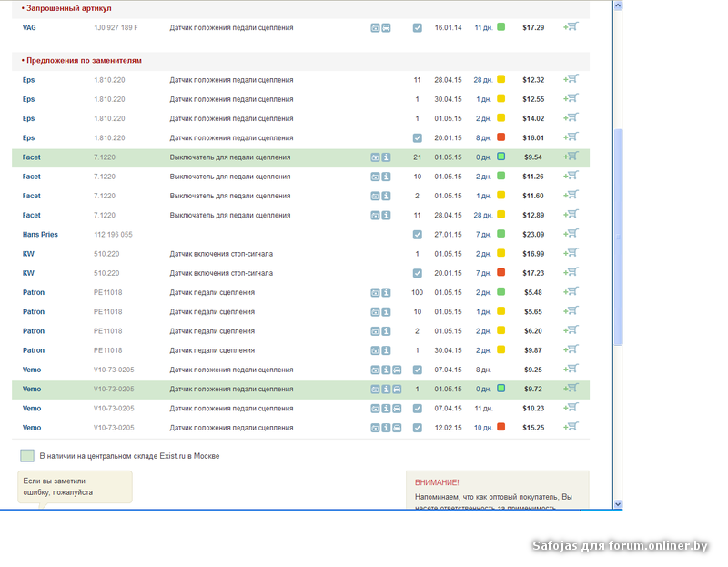Click article number 112 196 055
728x567 pixels.
(113, 235)
